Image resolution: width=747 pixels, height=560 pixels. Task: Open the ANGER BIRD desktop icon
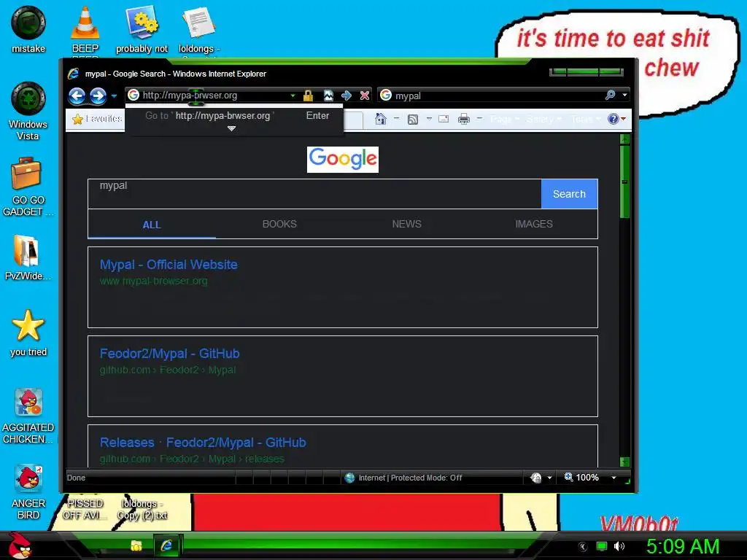coord(28,492)
